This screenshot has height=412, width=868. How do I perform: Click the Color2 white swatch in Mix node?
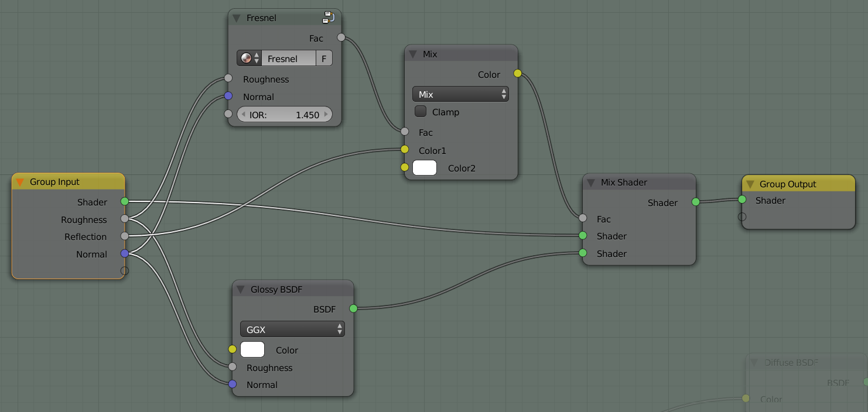pos(425,168)
